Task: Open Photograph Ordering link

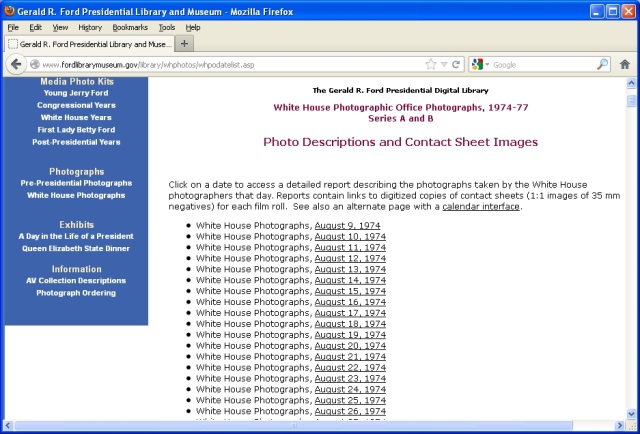Action: pos(76,293)
